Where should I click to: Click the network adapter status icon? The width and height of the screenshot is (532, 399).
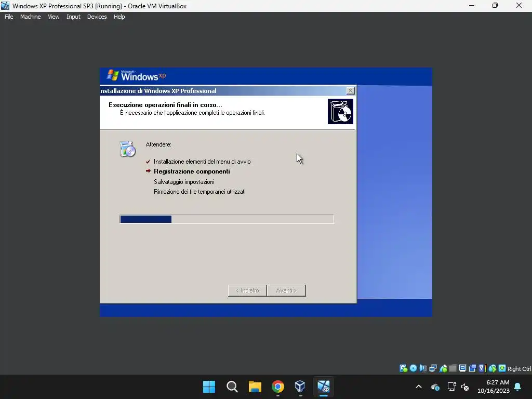(x=433, y=368)
